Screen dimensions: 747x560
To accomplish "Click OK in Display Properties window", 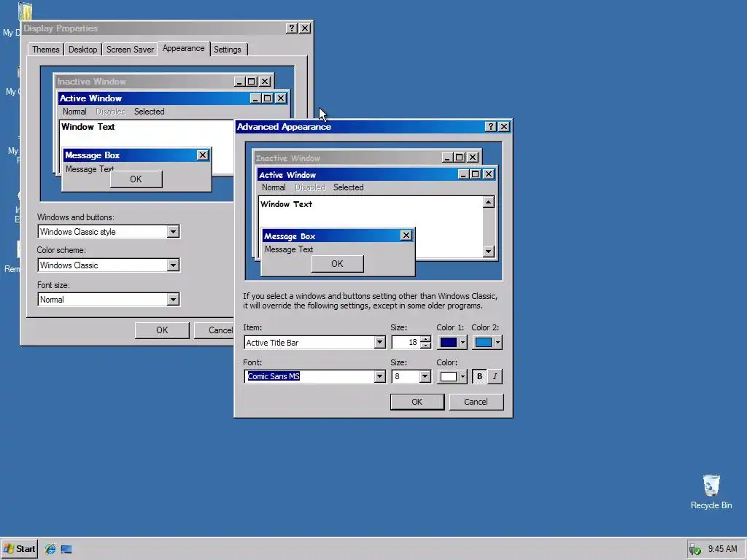I will (162, 330).
